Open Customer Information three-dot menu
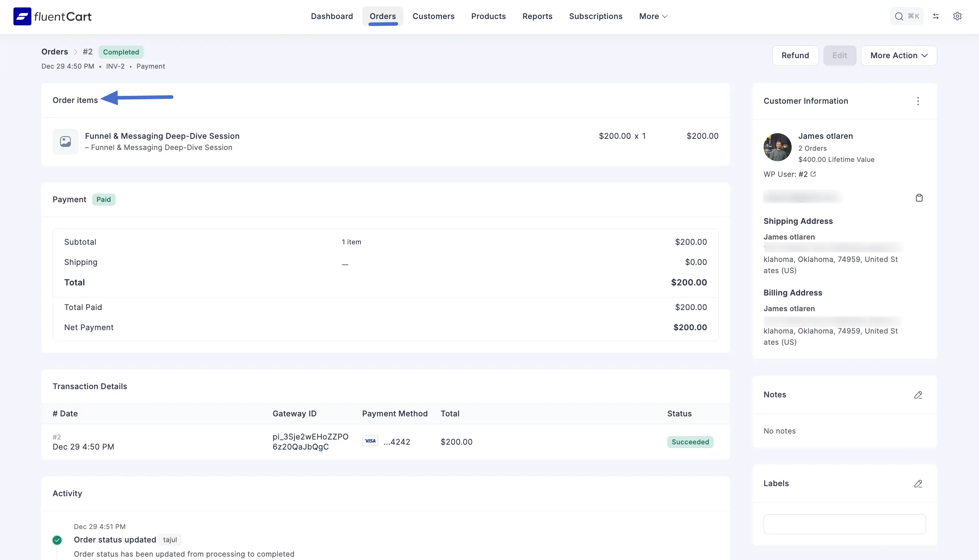 (918, 101)
